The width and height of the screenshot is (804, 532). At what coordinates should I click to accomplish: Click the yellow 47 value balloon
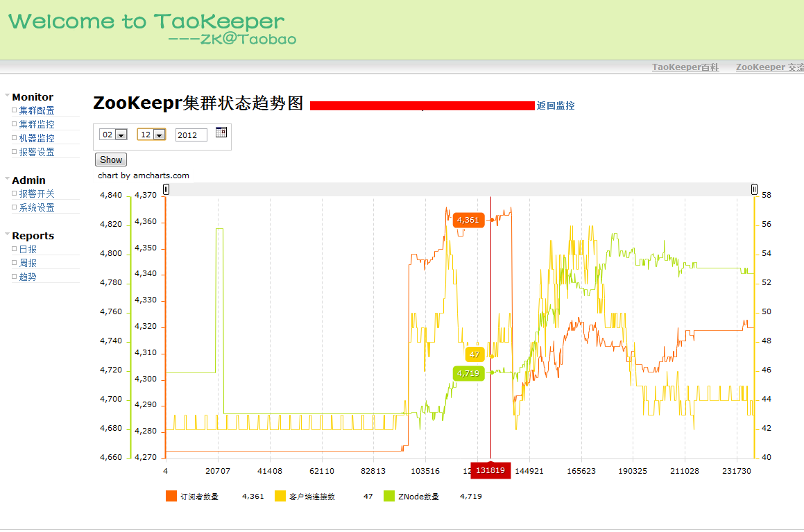click(474, 354)
